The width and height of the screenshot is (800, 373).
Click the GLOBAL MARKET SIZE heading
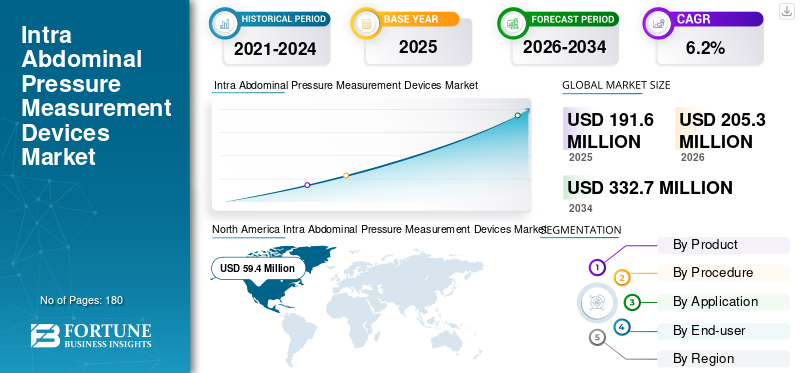(616, 85)
